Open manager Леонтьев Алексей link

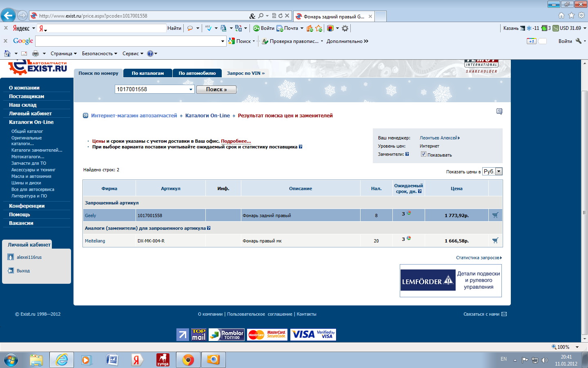(439, 138)
